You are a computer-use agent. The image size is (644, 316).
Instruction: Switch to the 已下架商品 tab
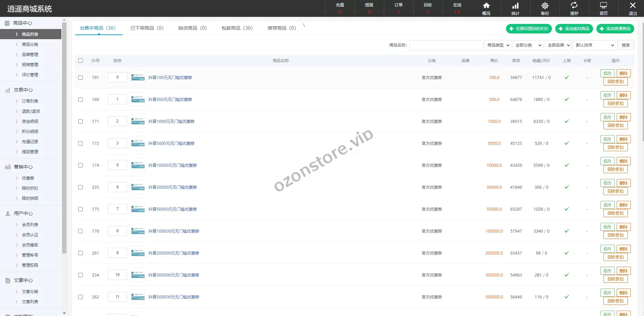147,28
